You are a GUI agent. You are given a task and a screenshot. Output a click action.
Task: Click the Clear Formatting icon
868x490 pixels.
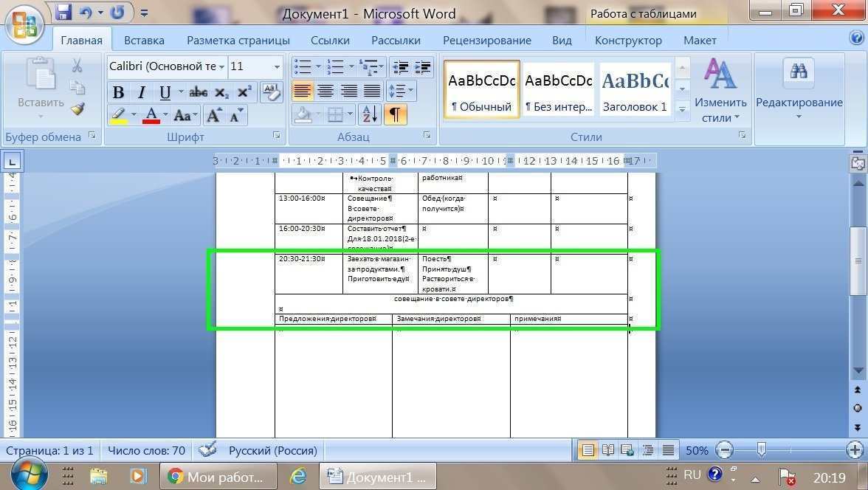tap(271, 92)
